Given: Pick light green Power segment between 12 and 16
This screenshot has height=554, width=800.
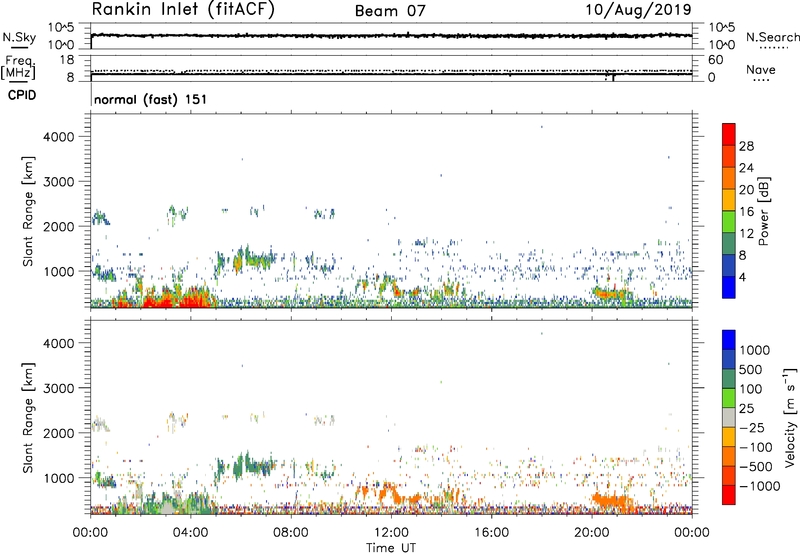Looking at the screenshot, I should [x=729, y=222].
